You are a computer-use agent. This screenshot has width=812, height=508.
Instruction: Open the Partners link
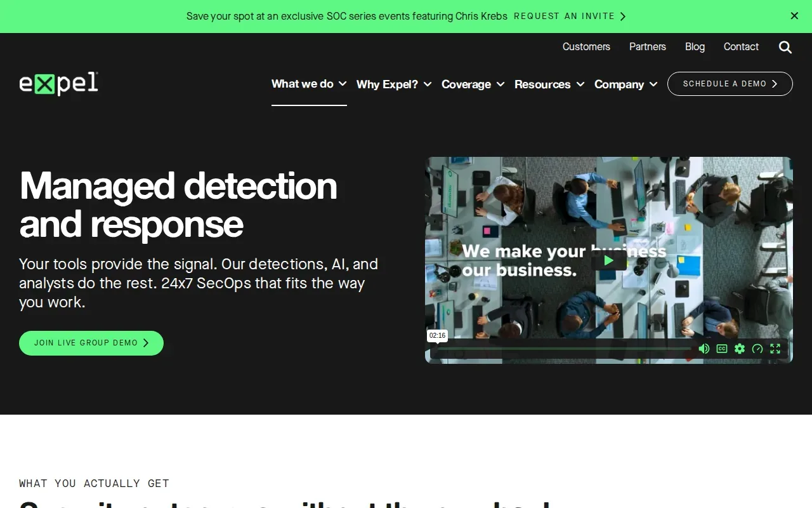click(648, 47)
